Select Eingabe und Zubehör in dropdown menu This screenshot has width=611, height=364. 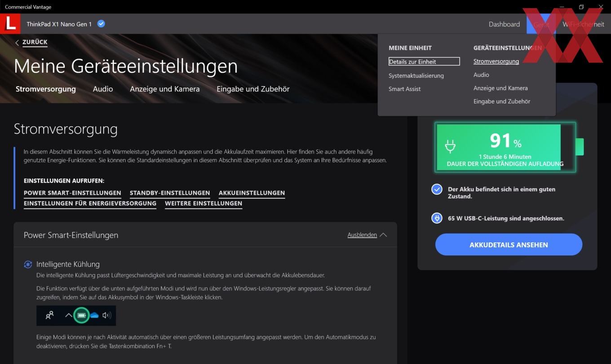(502, 101)
